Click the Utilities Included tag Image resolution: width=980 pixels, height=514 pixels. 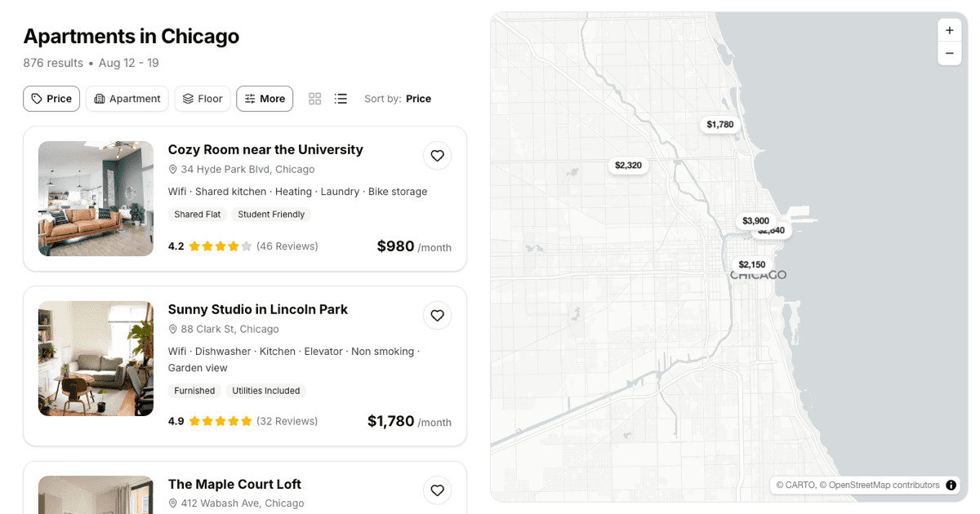tap(266, 391)
